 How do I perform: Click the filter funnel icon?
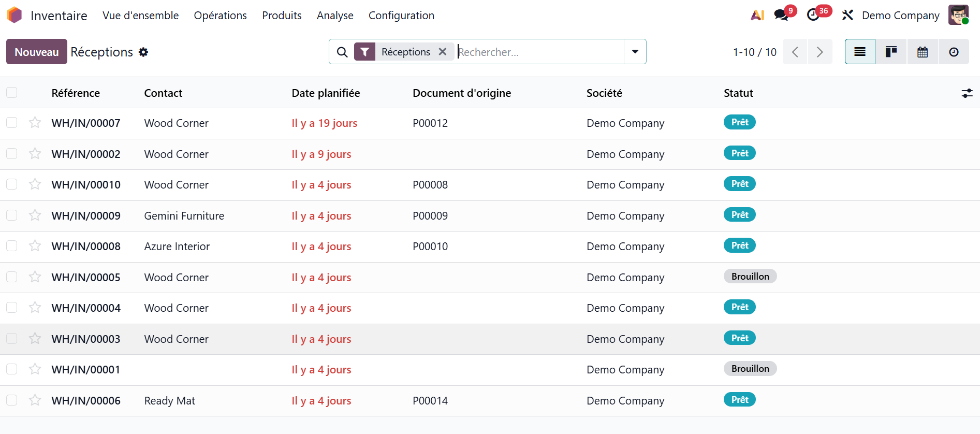(x=365, y=52)
